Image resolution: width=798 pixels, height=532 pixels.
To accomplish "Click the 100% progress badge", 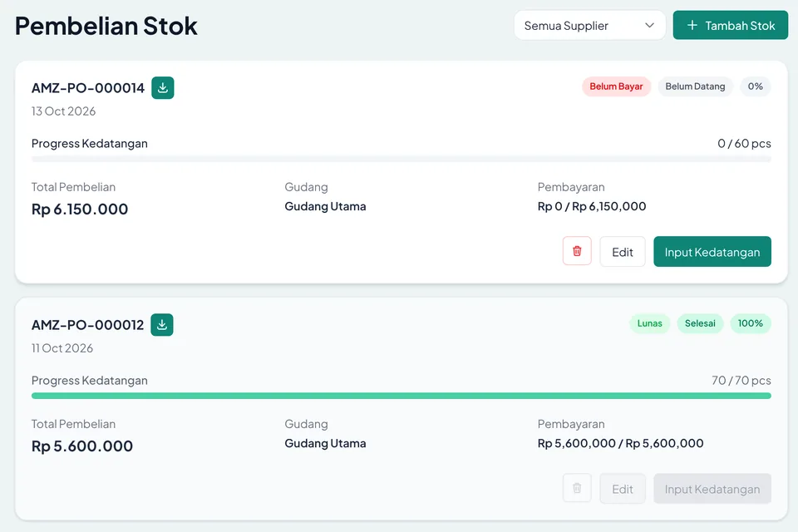I will coord(750,323).
